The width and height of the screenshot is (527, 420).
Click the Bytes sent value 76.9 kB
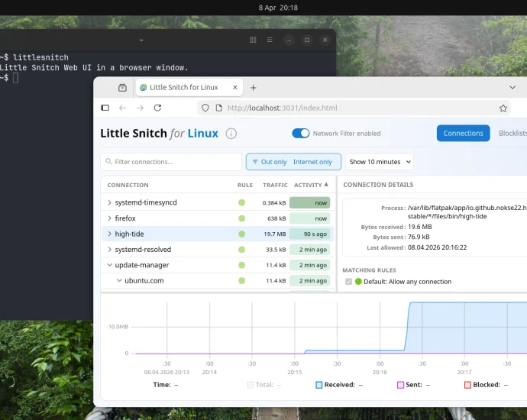[x=419, y=237]
